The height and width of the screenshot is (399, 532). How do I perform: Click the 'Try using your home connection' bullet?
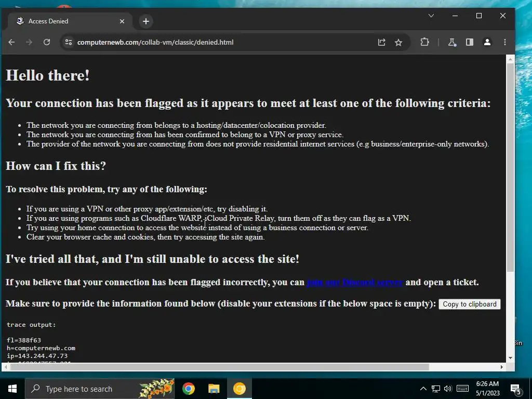click(197, 228)
